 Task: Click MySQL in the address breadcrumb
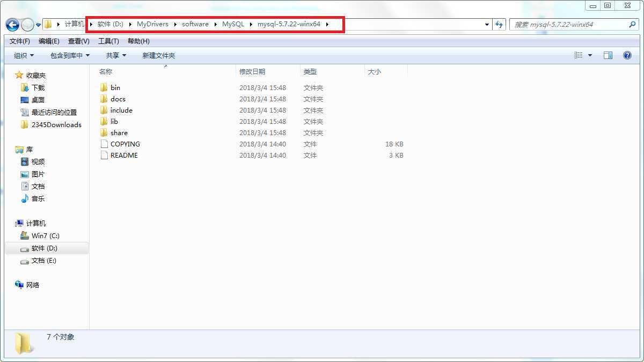pos(233,24)
